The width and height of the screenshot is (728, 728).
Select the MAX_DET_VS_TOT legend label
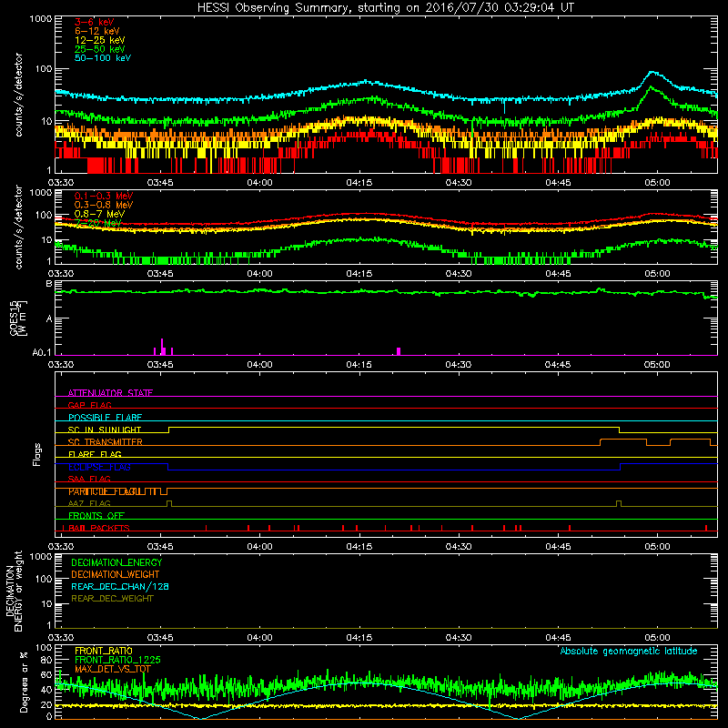(113, 669)
